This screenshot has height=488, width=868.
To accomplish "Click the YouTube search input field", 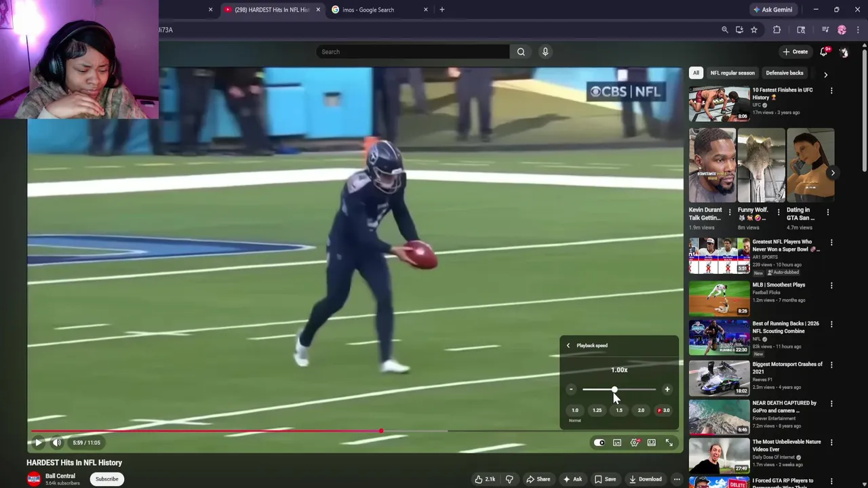I will click(413, 52).
